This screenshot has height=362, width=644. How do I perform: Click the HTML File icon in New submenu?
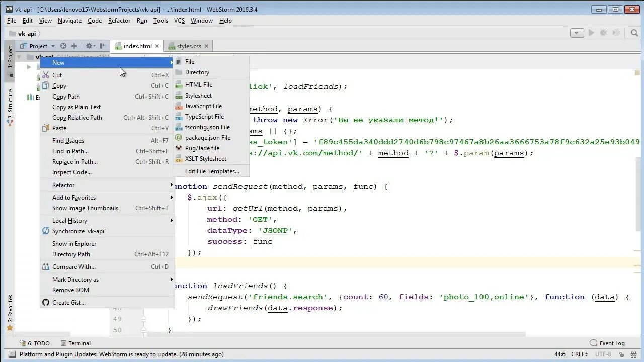pyautogui.click(x=179, y=85)
